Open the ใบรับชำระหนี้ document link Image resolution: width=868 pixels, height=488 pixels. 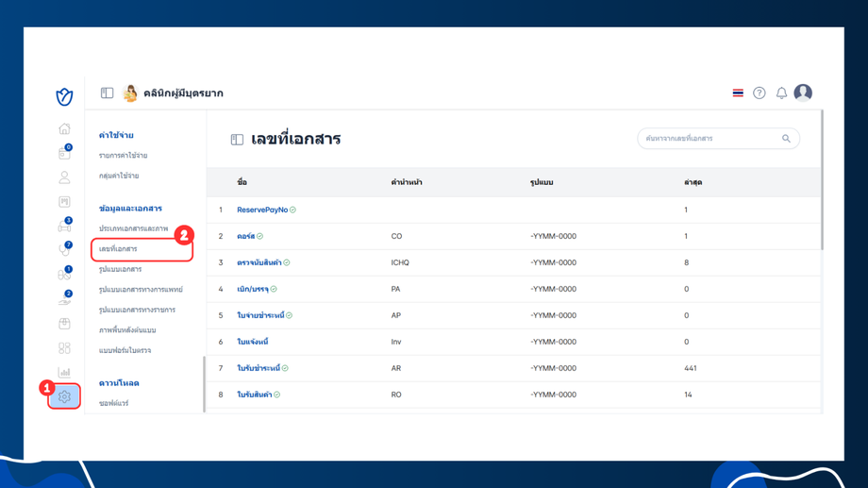(x=259, y=368)
